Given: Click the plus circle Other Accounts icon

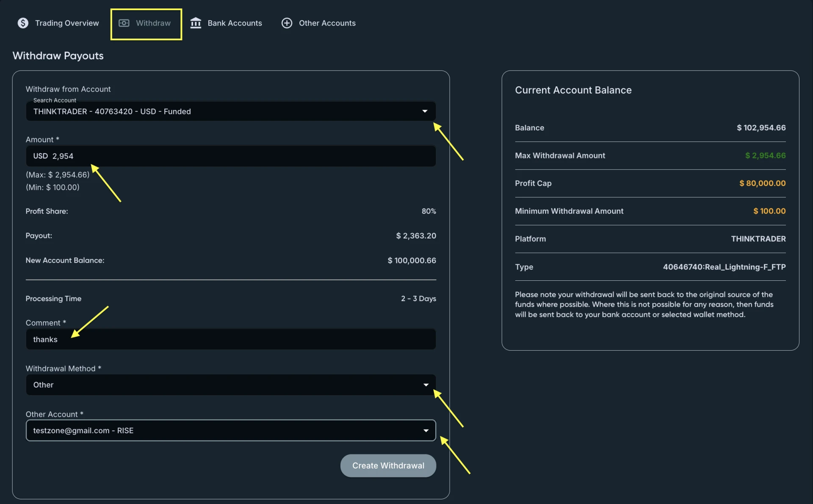Looking at the screenshot, I should pyautogui.click(x=287, y=23).
